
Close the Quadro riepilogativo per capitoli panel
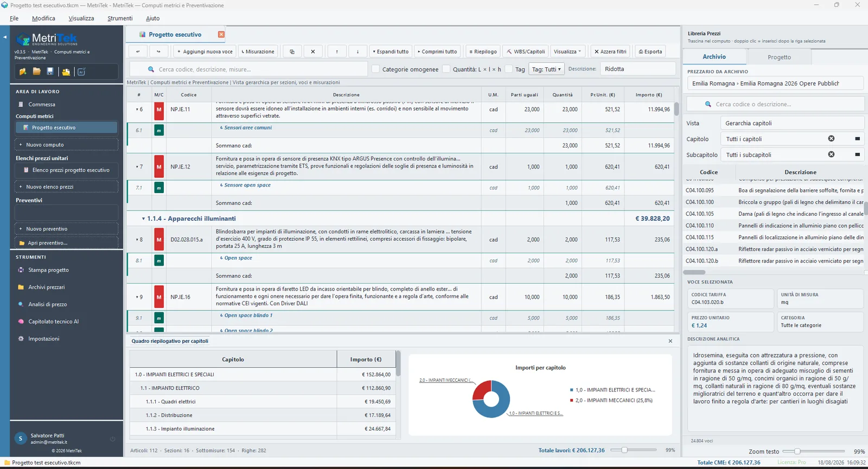pos(671,341)
